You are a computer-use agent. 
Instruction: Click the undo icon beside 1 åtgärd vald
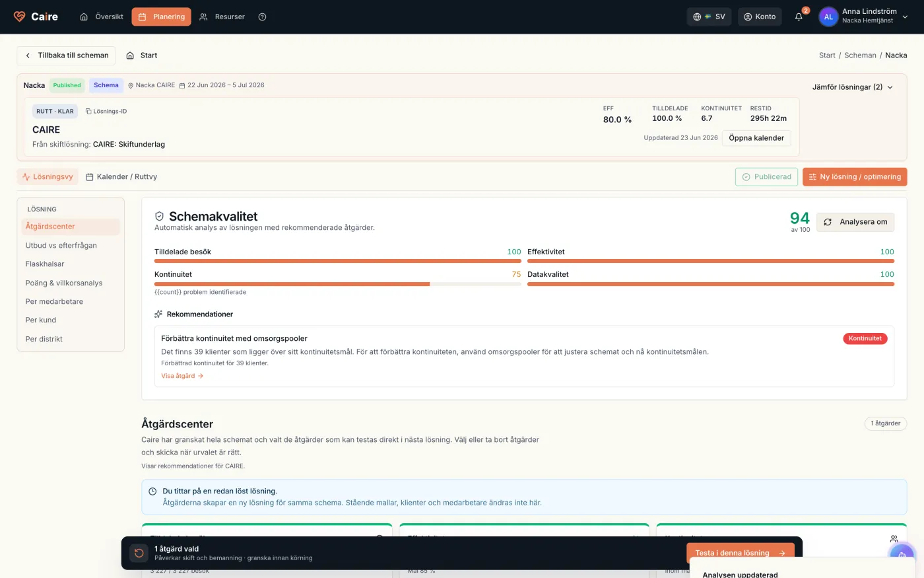139,553
